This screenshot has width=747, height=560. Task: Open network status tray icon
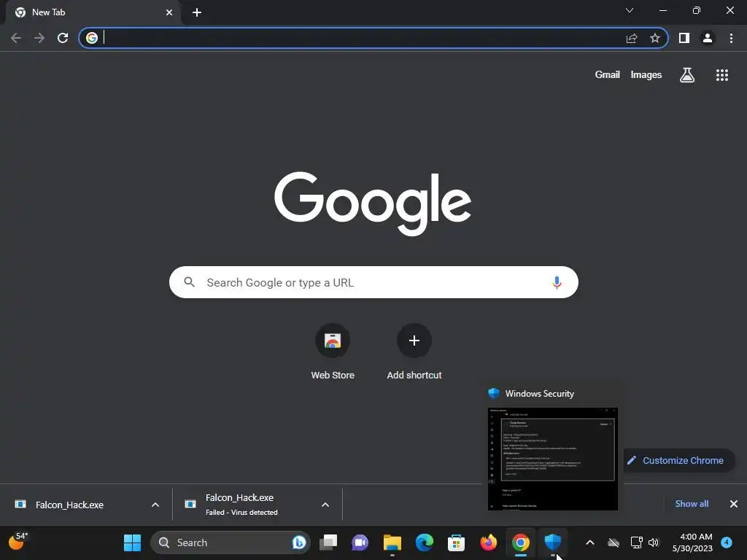[636, 542]
